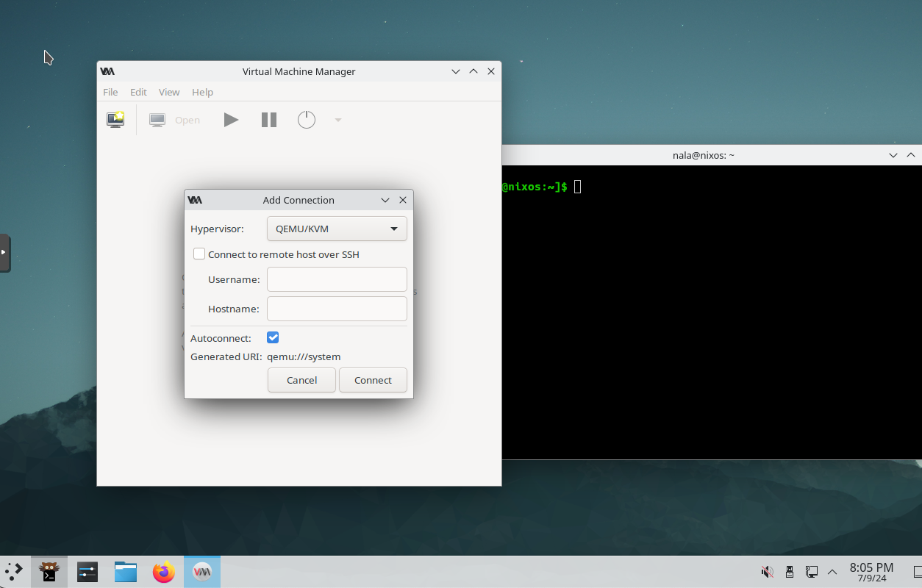Expand the Hypervisor QEMU/KVM dropdown
This screenshot has width=922, height=588.
(x=337, y=229)
